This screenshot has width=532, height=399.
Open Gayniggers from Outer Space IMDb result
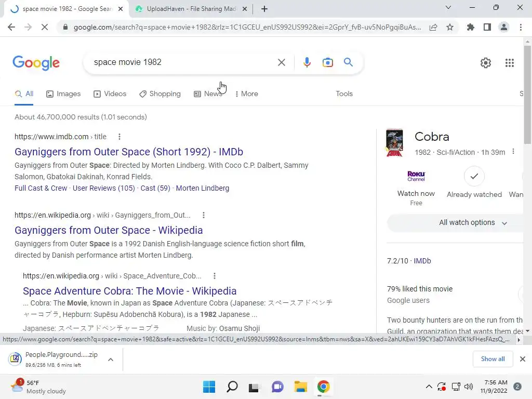(x=129, y=152)
